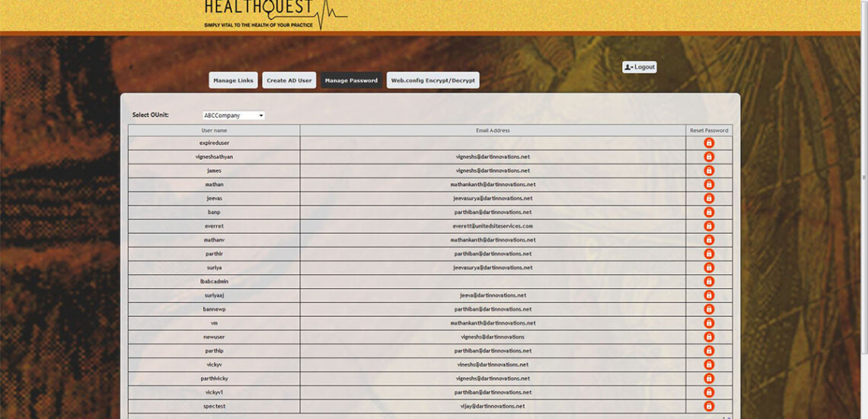The width and height of the screenshot is (868, 419).
Task: Open the Select OUnit dropdown
Action: click(234, 116)
